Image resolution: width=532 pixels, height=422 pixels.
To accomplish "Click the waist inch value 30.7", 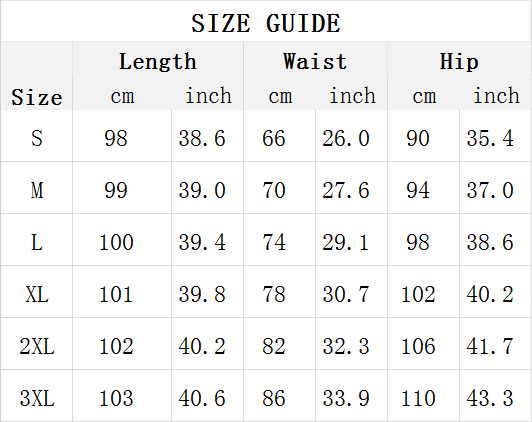I will [x=346, y=294].
